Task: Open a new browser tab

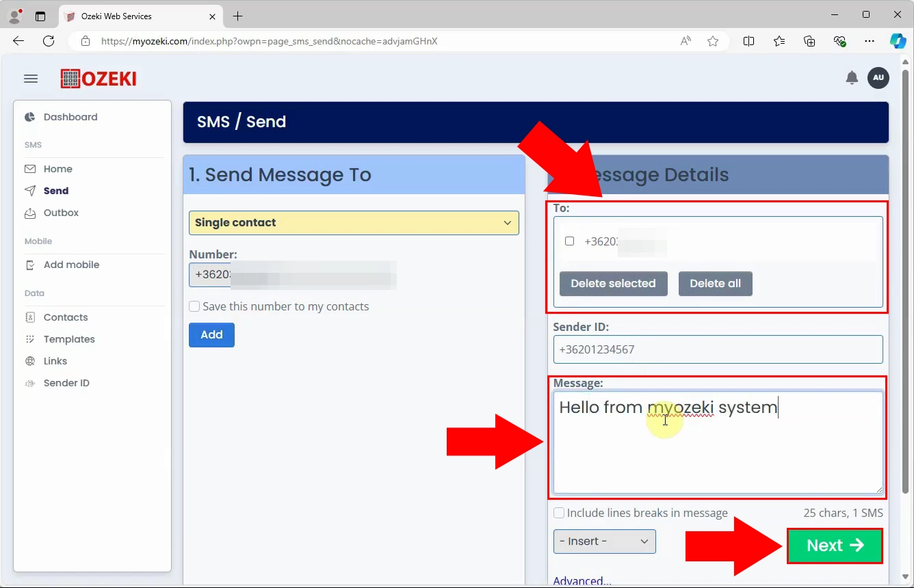Action: point(237,16)
